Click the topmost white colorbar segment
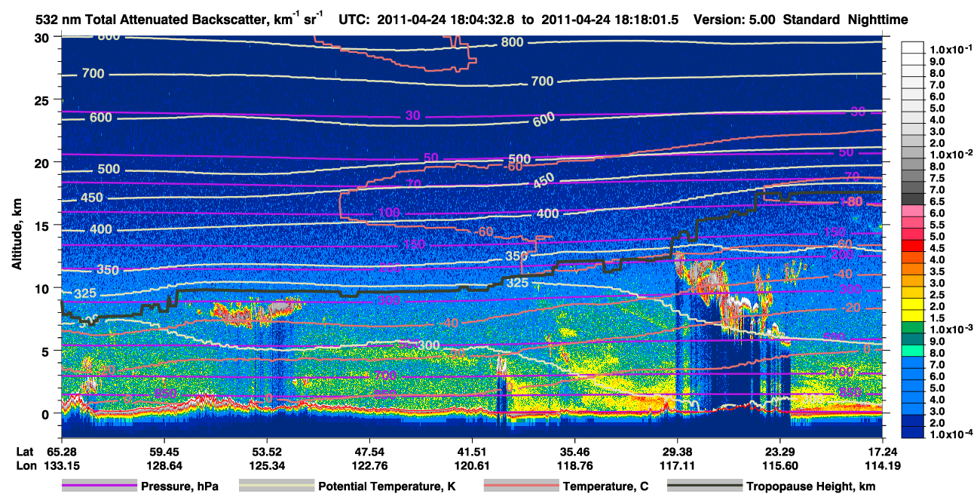This screenshot has height=503, width=980. click(914, 48)
